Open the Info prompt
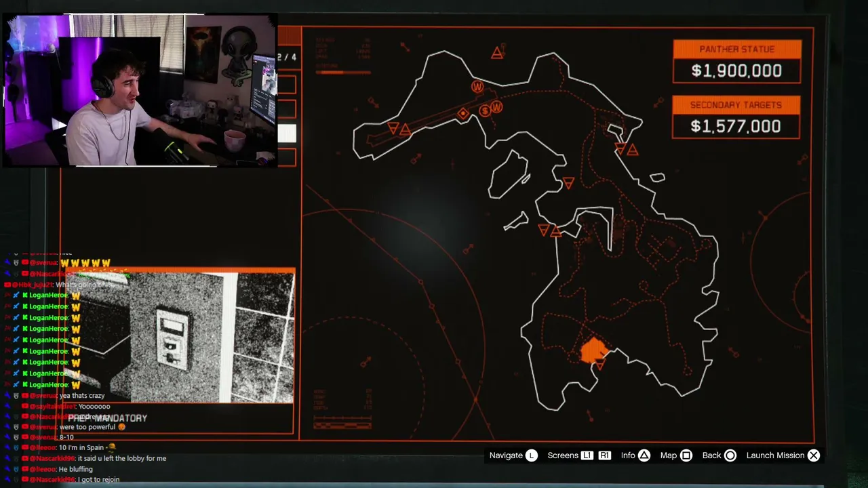Screen dimensions: 868x488 (x=628, y=455)
